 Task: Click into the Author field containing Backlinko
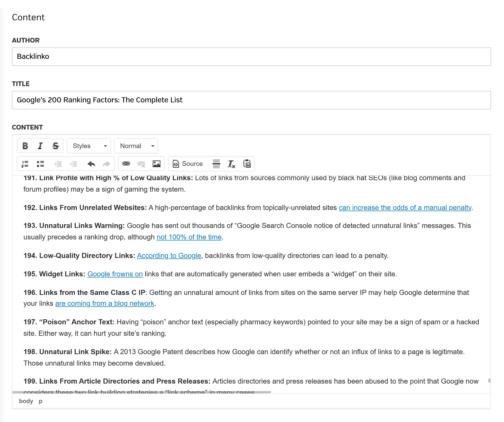(251, 57)
